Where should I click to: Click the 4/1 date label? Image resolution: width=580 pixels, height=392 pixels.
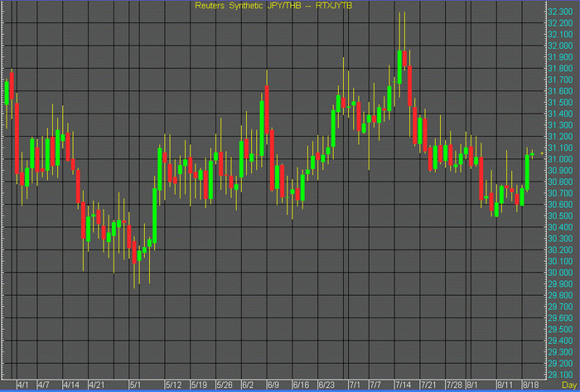point(23,385)
